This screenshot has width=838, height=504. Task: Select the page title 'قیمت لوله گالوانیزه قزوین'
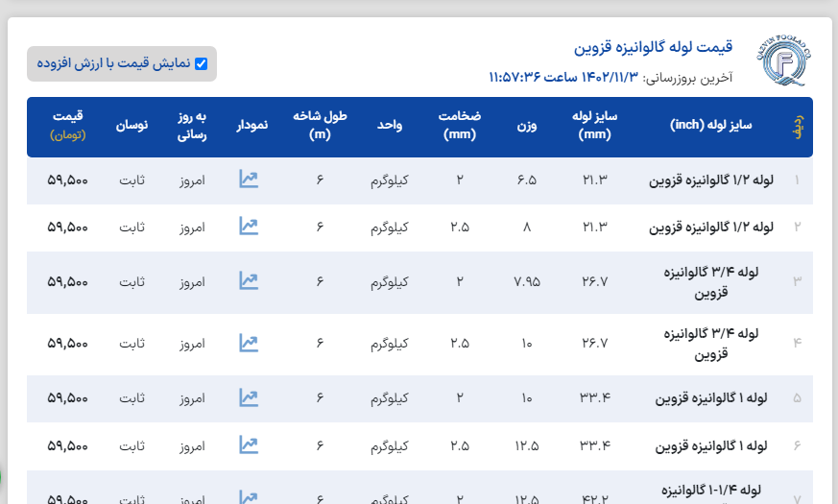click(x=653, y=47)
